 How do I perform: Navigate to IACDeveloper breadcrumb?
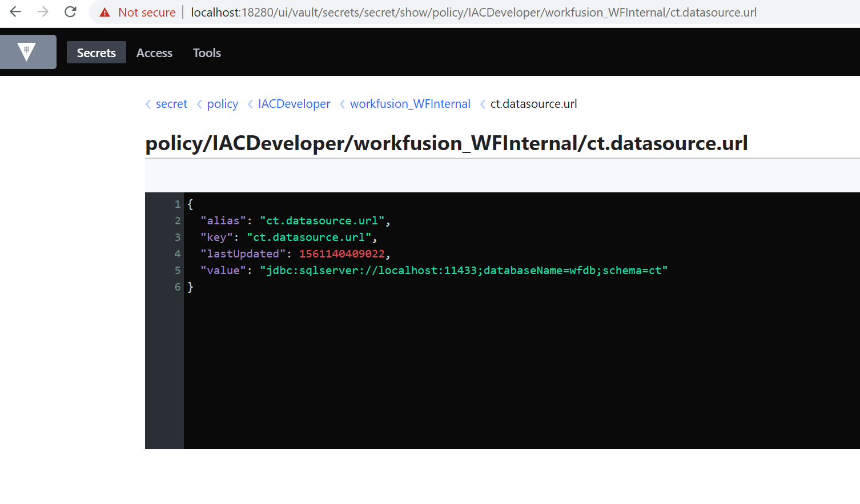(x=294, y=104)
